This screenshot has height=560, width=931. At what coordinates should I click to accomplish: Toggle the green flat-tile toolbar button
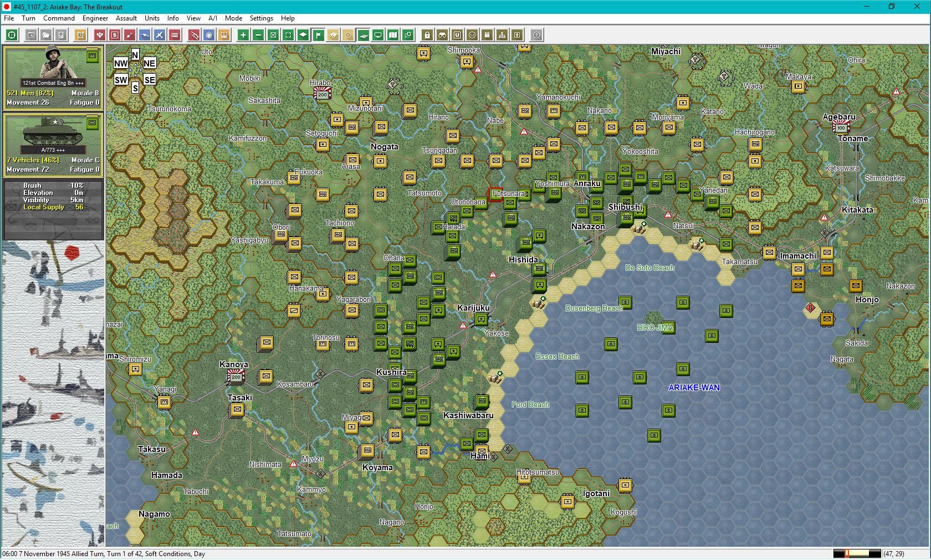(363, 35)
